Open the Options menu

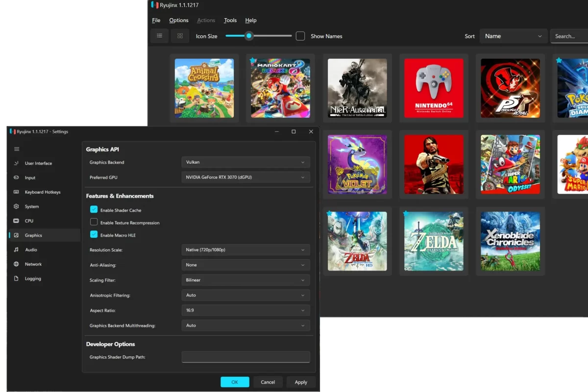[179, 21]
